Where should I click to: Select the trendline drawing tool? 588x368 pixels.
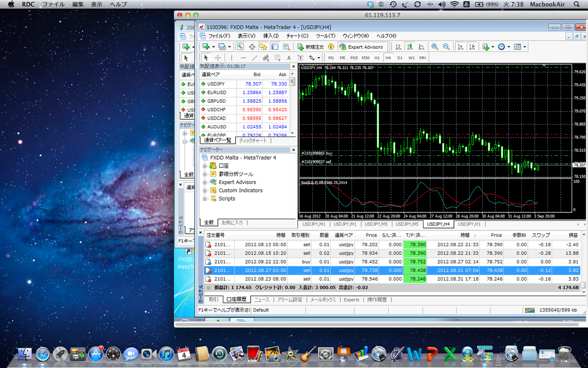click(x=254, y=58)
